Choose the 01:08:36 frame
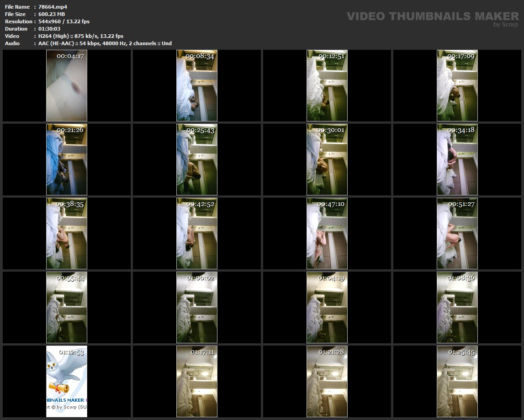This screenshot has height=420, width=524. coord(457,307)
